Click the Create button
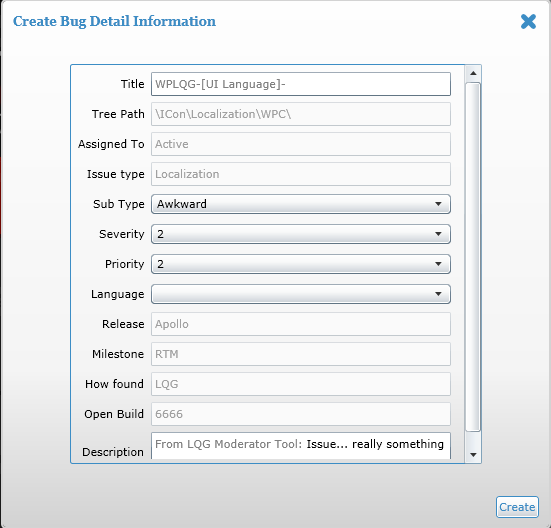 click(517, 507)
